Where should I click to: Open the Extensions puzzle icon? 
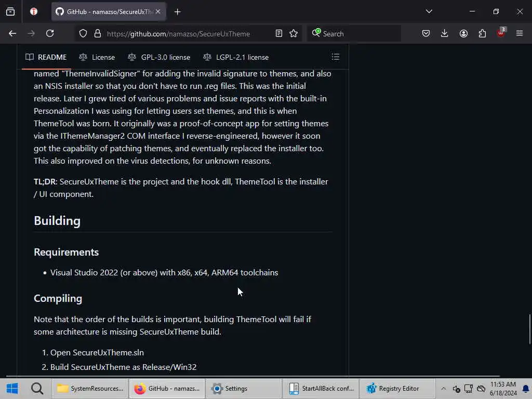click(482, 34)
